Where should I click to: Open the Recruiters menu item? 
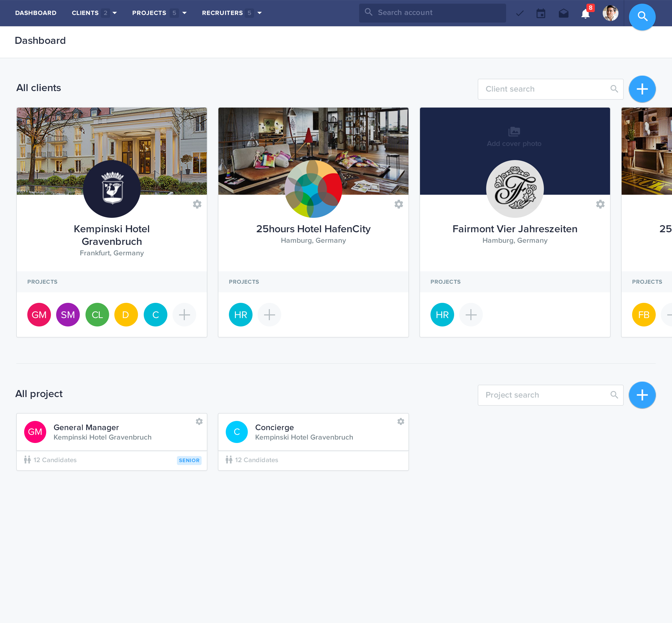click(222, 13)
